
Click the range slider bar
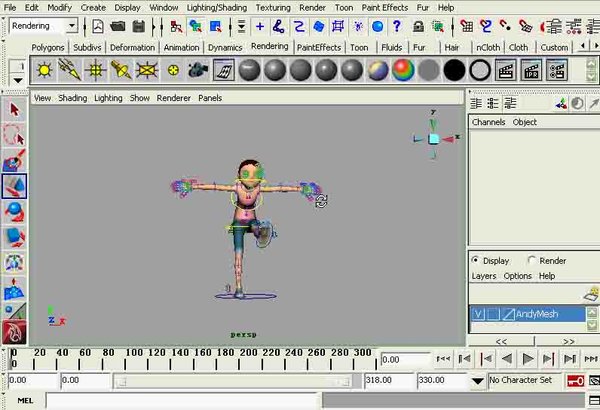tap(250, 381)
